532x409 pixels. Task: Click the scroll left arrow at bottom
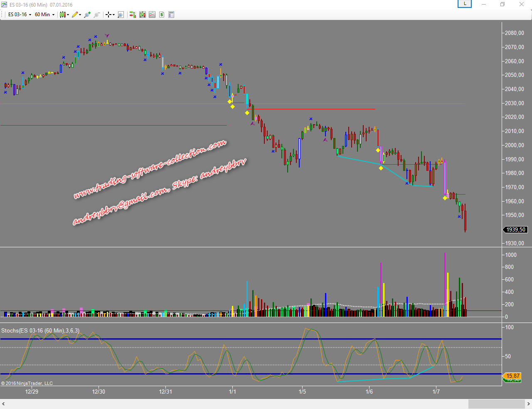pyautogui.click(x=4, y=404)
